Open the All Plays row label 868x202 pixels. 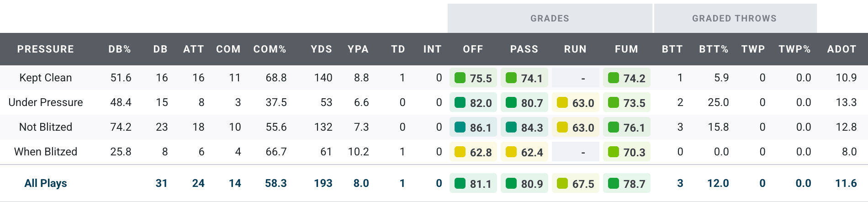click(46, 183)
